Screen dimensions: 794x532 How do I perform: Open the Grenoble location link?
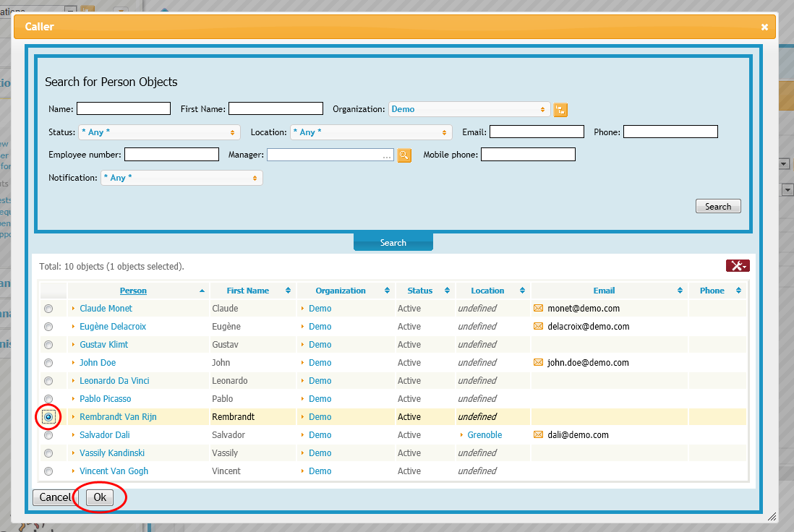click(484, 435)
